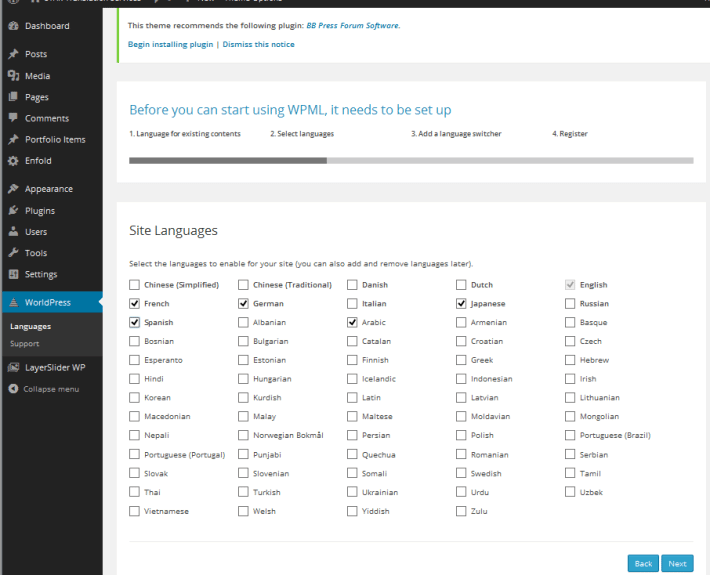Click the Tools wrench icon
Screen dimensions: 710x575
point(14,253)
